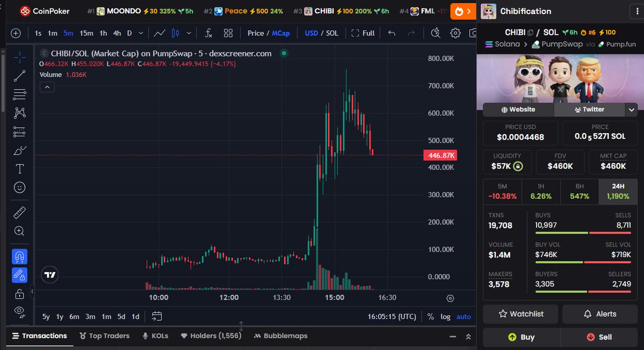Select the 1y date range
The height and width of the screenshot is (350, 644).
pyautogui.click(x=60, y=316)
